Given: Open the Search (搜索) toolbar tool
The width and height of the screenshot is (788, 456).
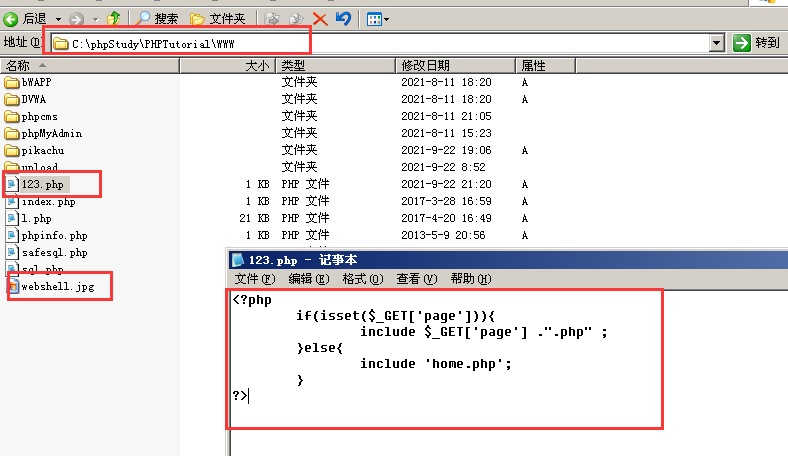Looking at the screenshot, I should [x=157, y=18].
